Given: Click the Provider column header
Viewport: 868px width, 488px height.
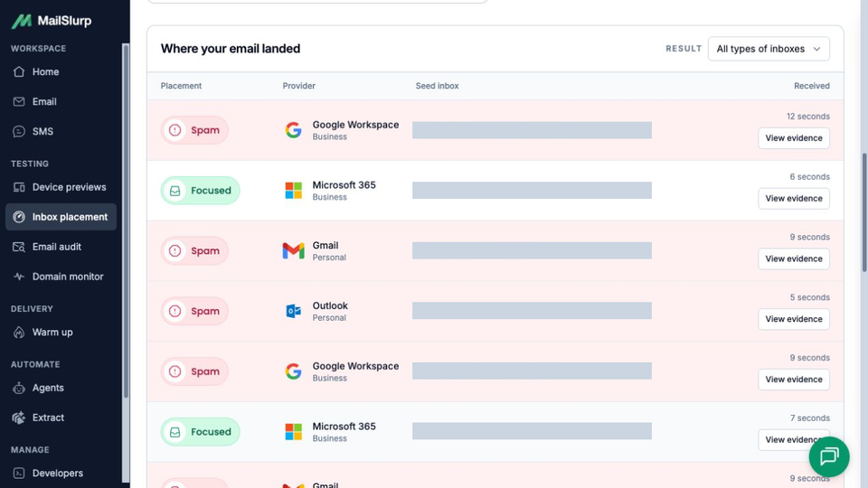Looking at the screenshot, I should pyautogui.click(x=299, y=86).
